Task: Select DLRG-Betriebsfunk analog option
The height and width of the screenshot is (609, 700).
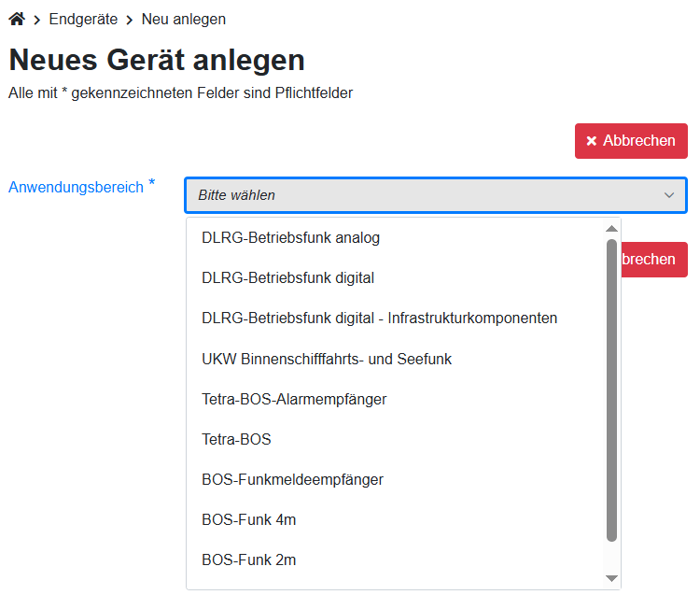Action: point(396,237)
